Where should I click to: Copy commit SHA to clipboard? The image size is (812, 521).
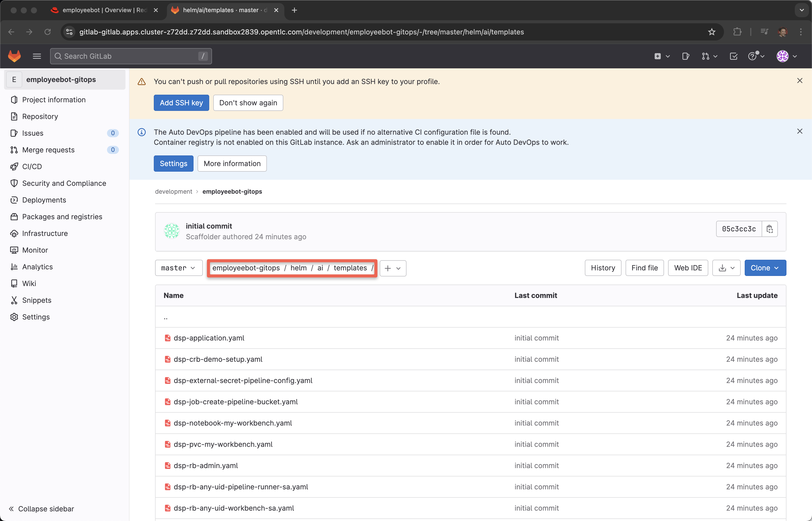click(x=770, y=229)
